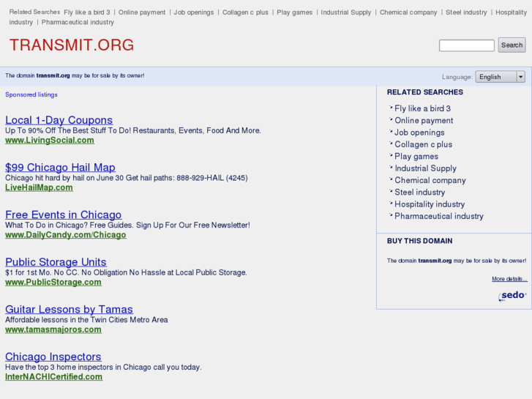Click arrow bullet beside Fly like a bird 3
Image resolution: width=532 pixels, height=399 pixels.
391,108
